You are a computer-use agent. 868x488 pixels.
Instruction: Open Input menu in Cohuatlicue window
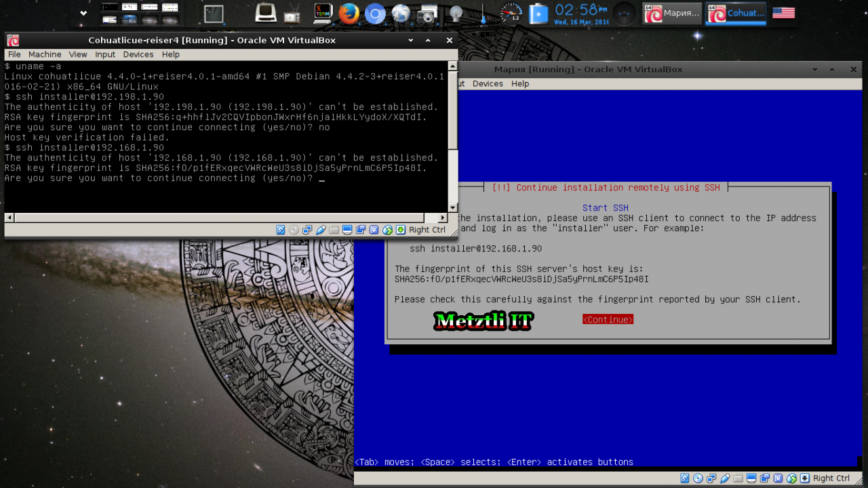(105, 54)
